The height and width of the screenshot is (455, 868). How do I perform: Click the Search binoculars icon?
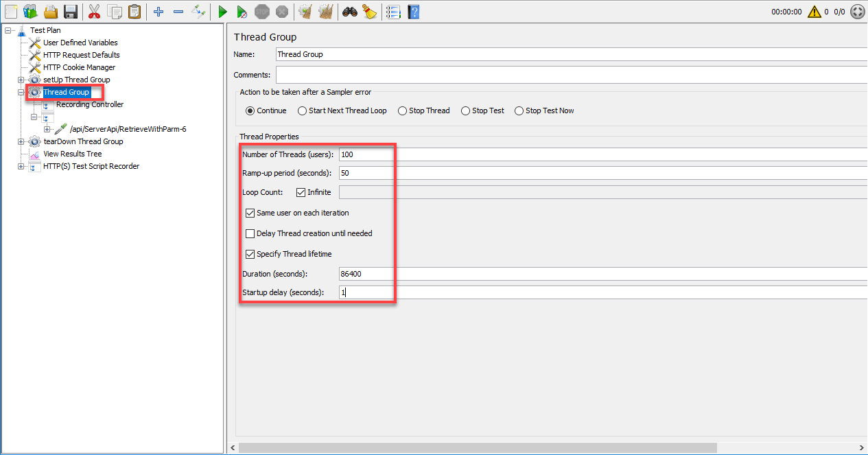pos(350,12)
